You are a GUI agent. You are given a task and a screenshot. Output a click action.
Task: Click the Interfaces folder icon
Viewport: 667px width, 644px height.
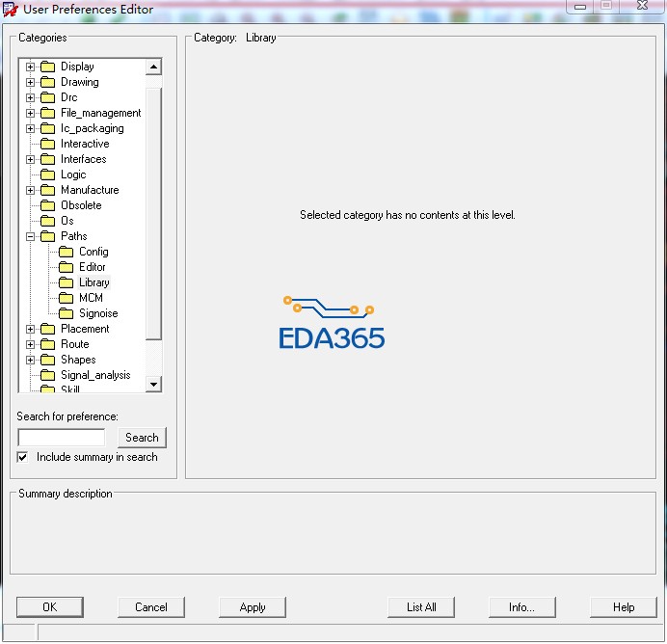pyautogui.click(x=47, y=159)
